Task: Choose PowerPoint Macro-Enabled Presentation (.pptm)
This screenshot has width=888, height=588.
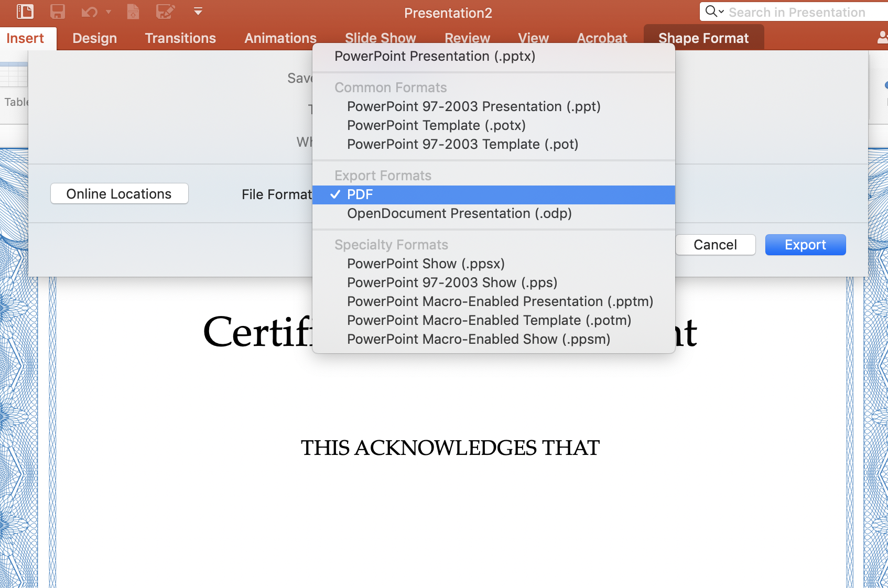Action: (494, 301)
